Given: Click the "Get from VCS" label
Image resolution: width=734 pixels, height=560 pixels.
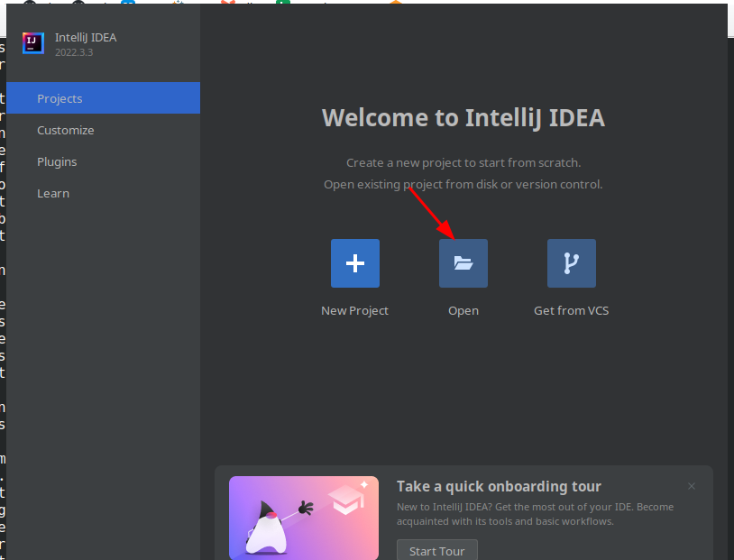Looking at the screenshot, I should click(x=571, y=310).
